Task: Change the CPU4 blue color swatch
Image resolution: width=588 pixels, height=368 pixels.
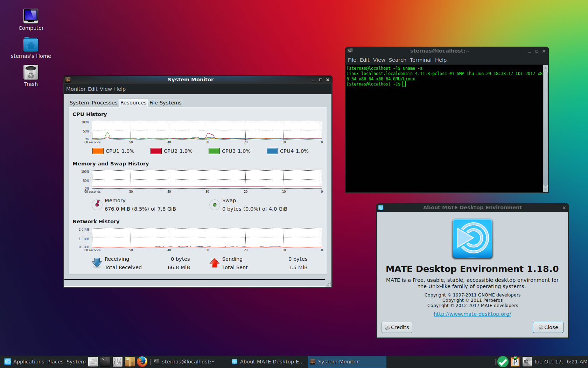Action: point(272,151)
